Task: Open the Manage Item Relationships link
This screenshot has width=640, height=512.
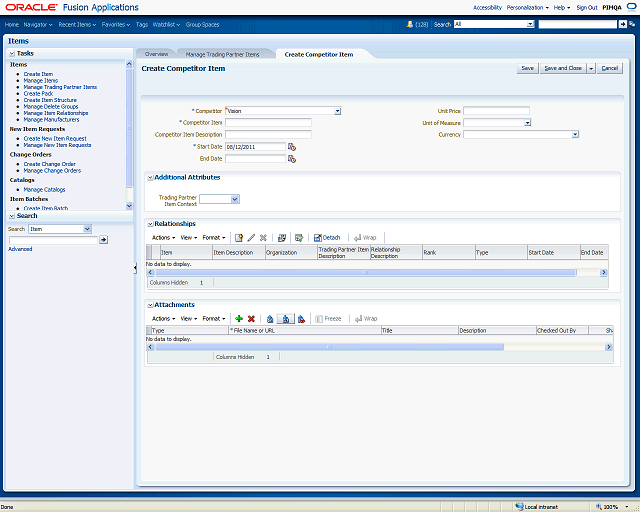Action: pos(56,113)
